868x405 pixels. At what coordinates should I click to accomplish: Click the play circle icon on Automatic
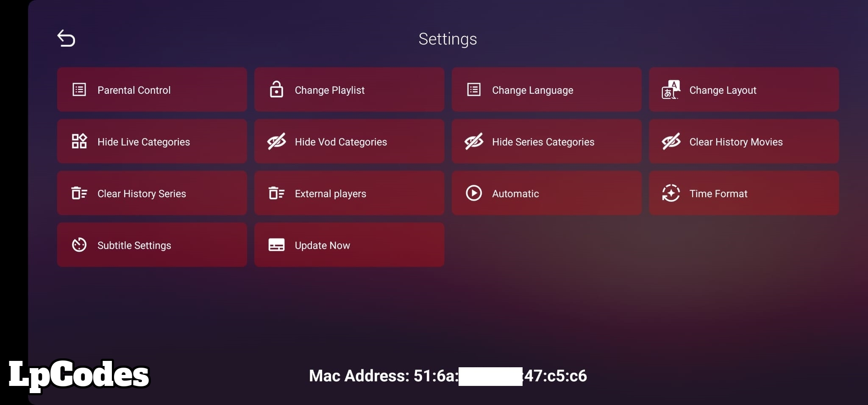point(474,193)
